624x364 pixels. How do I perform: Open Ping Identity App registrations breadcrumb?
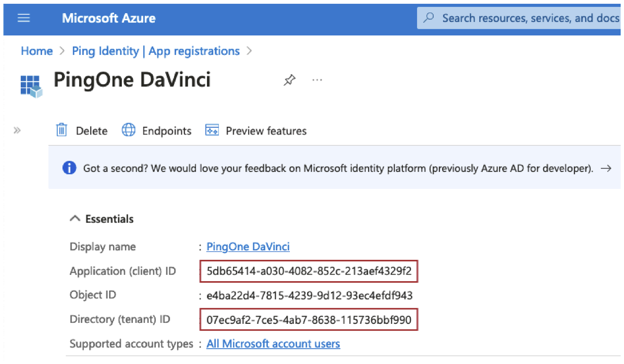pos(156,51)
